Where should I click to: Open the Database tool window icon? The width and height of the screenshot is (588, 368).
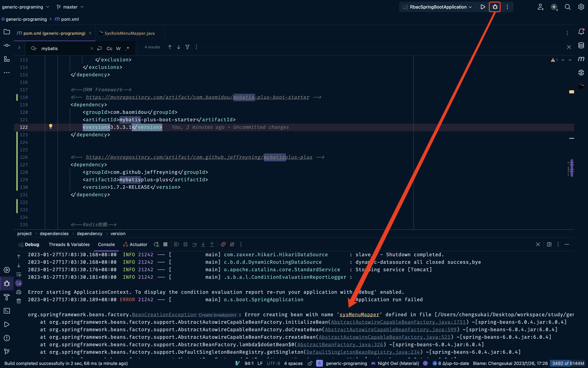581,45
